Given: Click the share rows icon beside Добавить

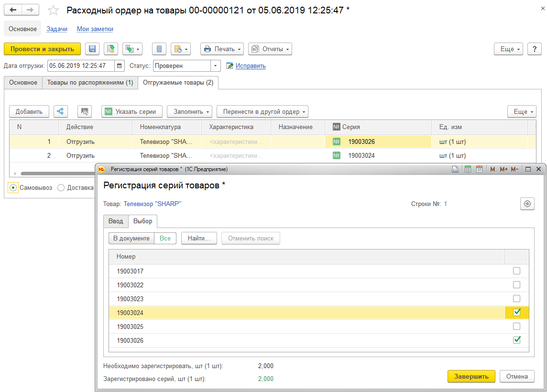Looking at the screenshot, I should [60, 111].
